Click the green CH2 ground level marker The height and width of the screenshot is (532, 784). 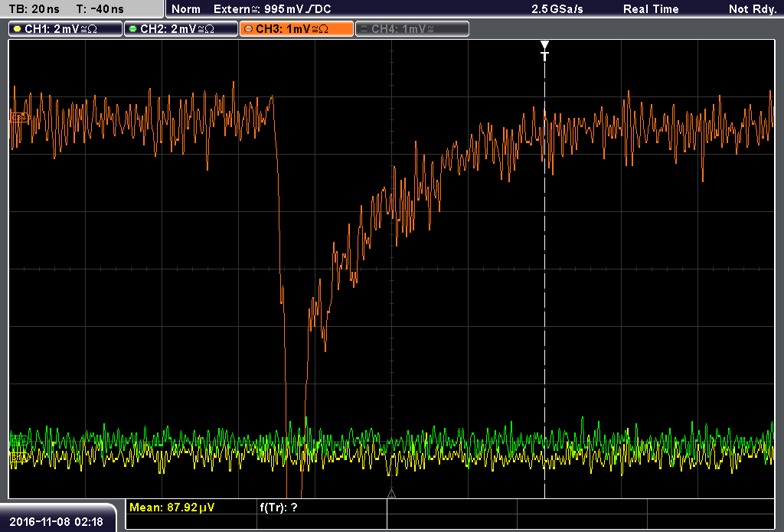tap(19, 440)
